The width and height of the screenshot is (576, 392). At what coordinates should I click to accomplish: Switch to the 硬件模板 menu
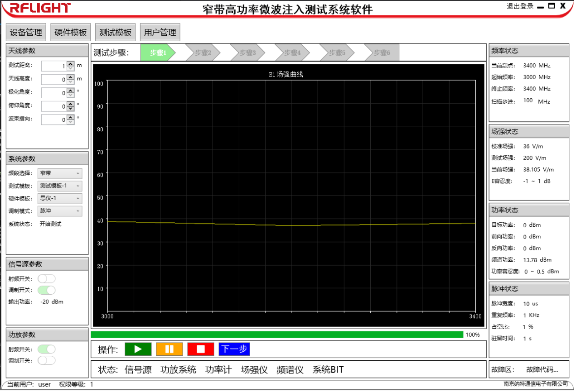[x=71, y=33]
